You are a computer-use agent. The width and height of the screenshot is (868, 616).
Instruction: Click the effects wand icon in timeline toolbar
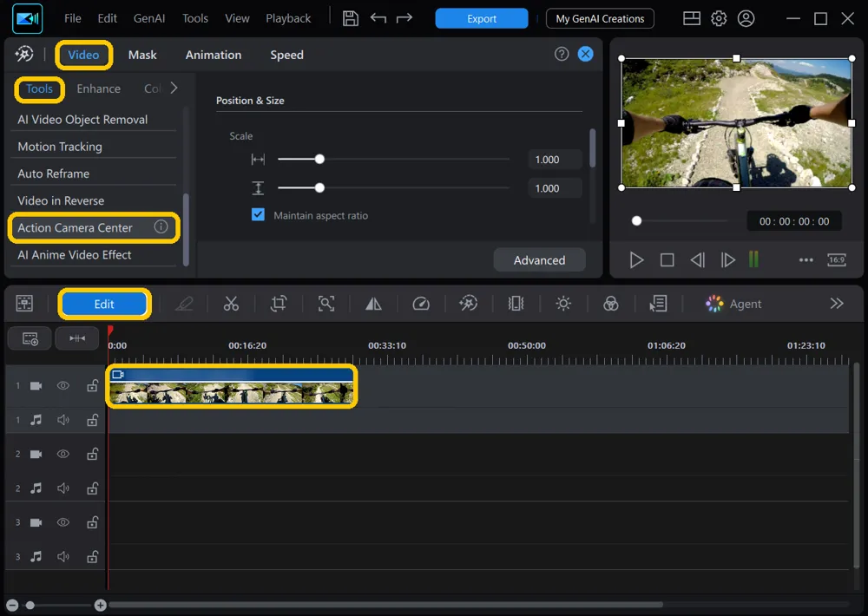tap(469, 304)
